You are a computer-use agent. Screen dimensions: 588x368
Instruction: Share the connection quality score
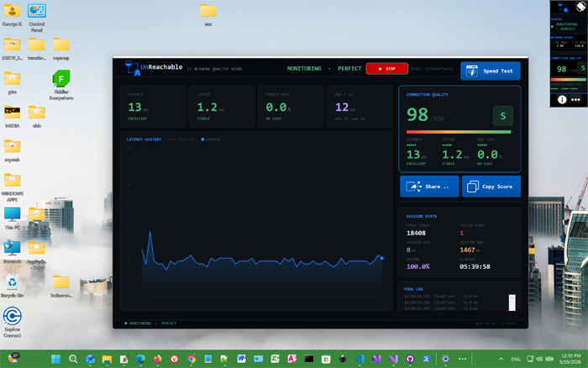tap(429, 187)
